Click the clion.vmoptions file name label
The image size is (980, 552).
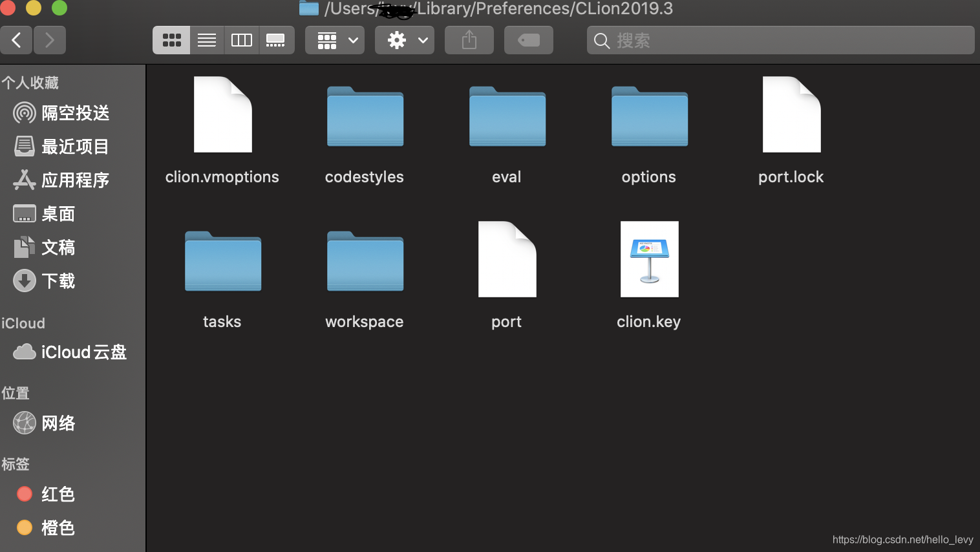[x=222, y=177]
